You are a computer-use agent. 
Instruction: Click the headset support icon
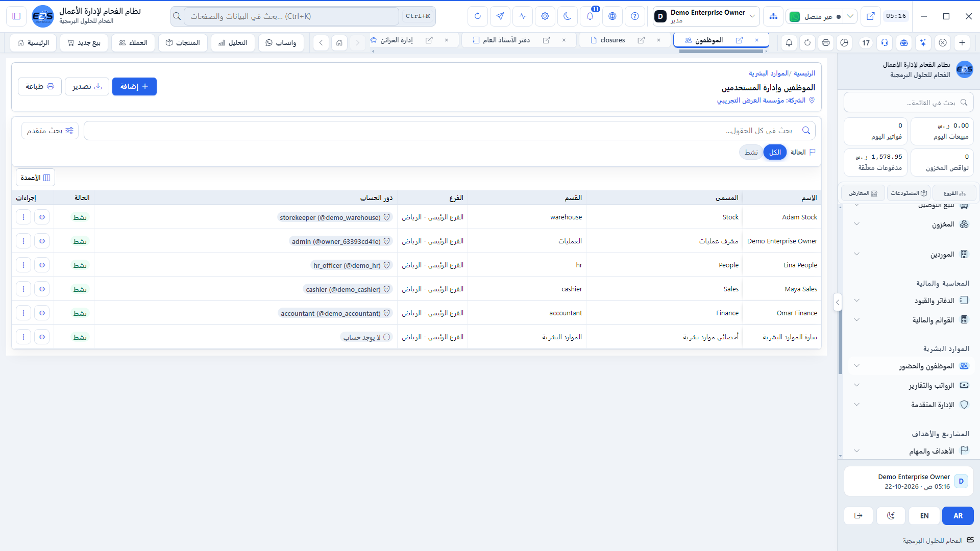885,43
